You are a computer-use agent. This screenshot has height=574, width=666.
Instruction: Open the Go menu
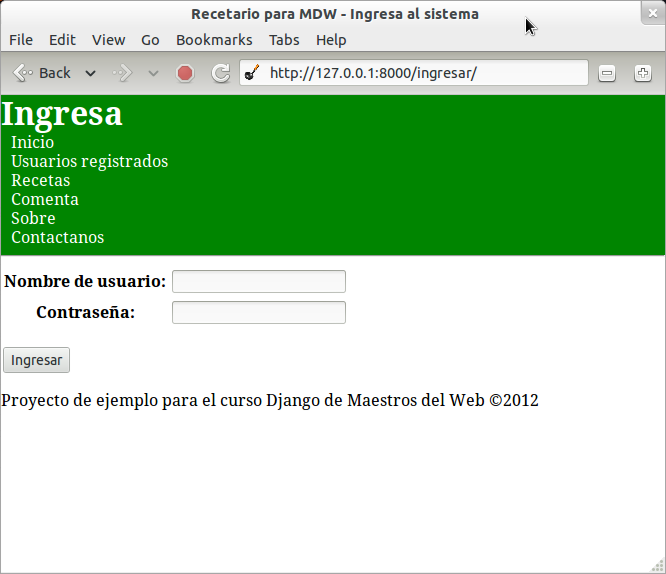click(150, 40)
